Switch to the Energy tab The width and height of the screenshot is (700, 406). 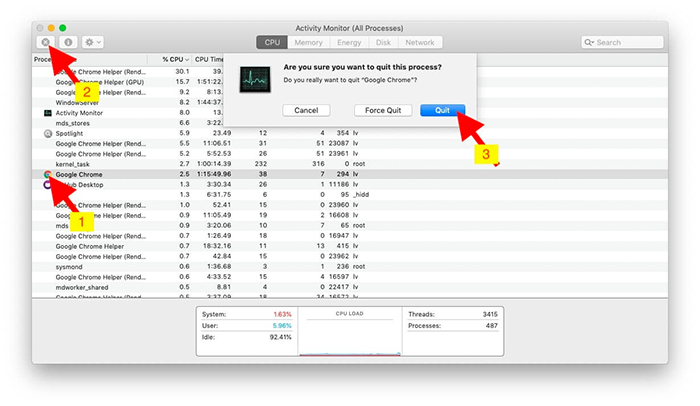349,42
